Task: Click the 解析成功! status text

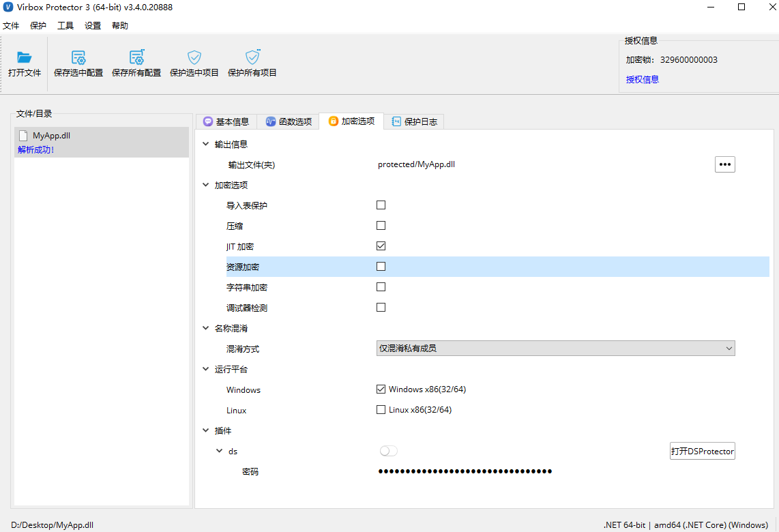Action: [35, 149]
